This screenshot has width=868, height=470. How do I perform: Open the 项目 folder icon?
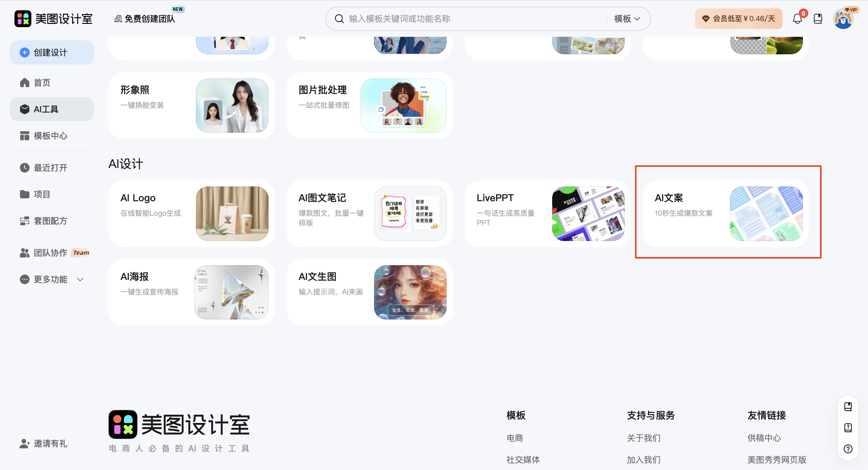pyautogui.click(x=24, y=194)
